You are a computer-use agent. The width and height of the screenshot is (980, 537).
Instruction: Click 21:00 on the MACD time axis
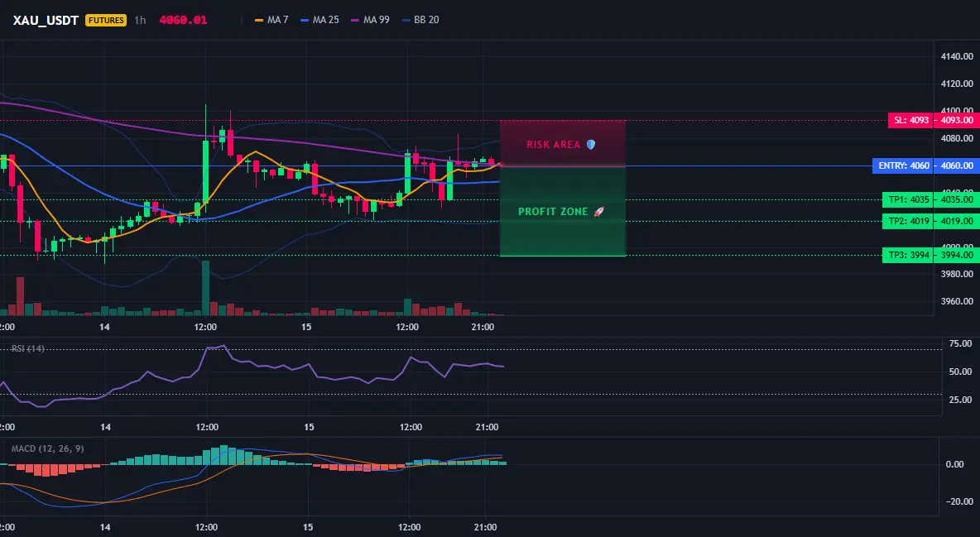486,527
